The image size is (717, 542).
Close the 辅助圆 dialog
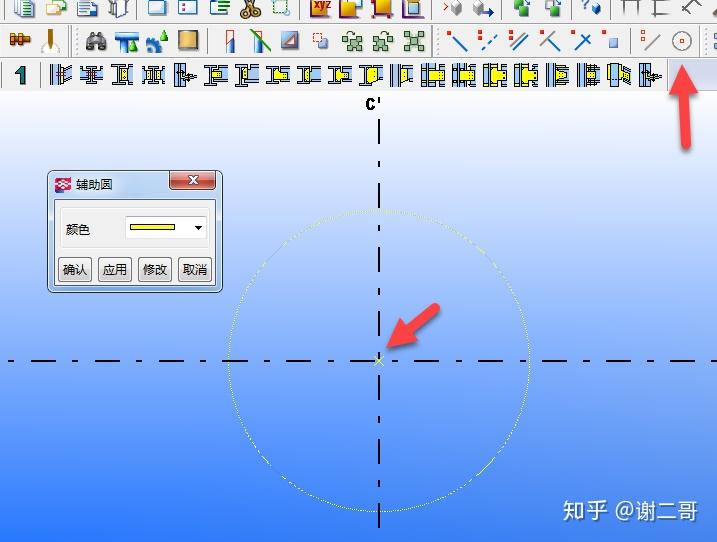pos(193,180)
